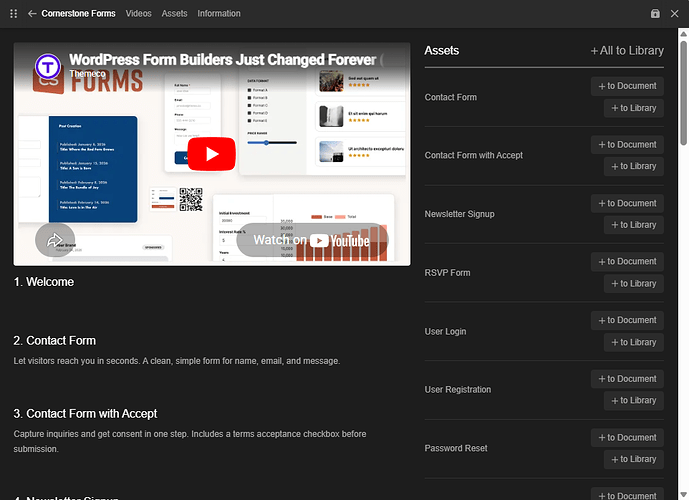Select the Newsletter Signup asset label
This screenshot has width=689, height=500.
(x=459, y=214)
